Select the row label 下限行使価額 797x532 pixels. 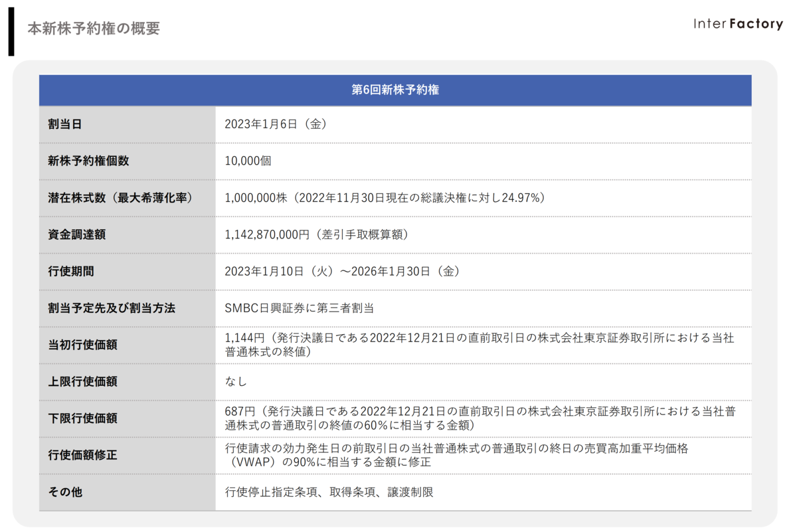tap(82, 418)
